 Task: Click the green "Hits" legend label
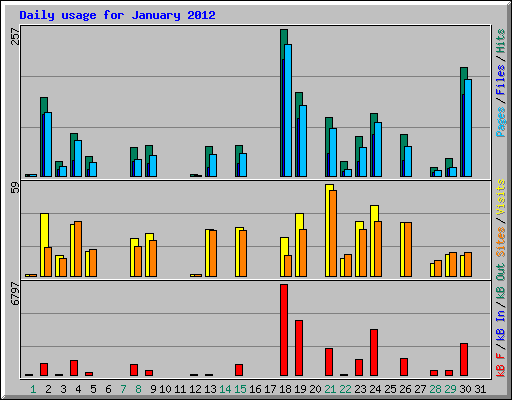pos(501,41)
